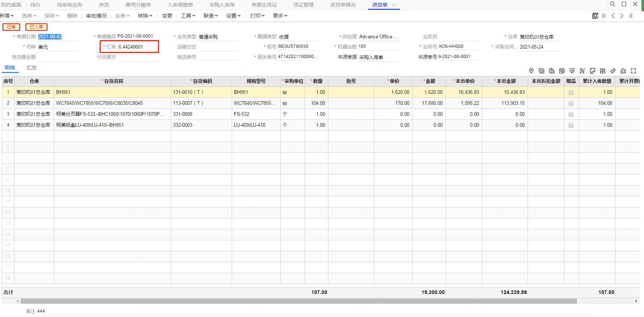Switch to the 凭证管理 tab
The width and height of the screenshot is (644, 317).
(303, 5)
